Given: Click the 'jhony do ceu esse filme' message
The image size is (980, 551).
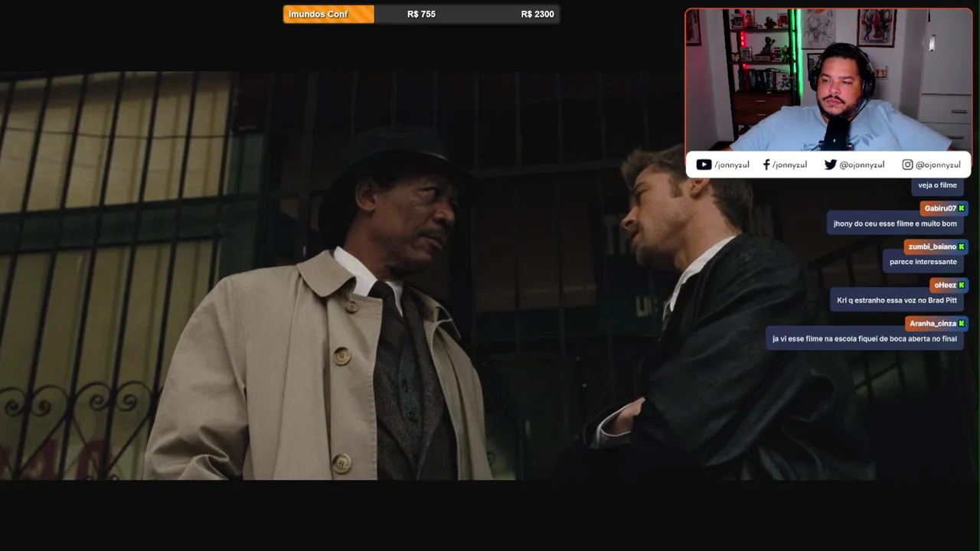Looking at the screenshot, I should click(895, 223).
